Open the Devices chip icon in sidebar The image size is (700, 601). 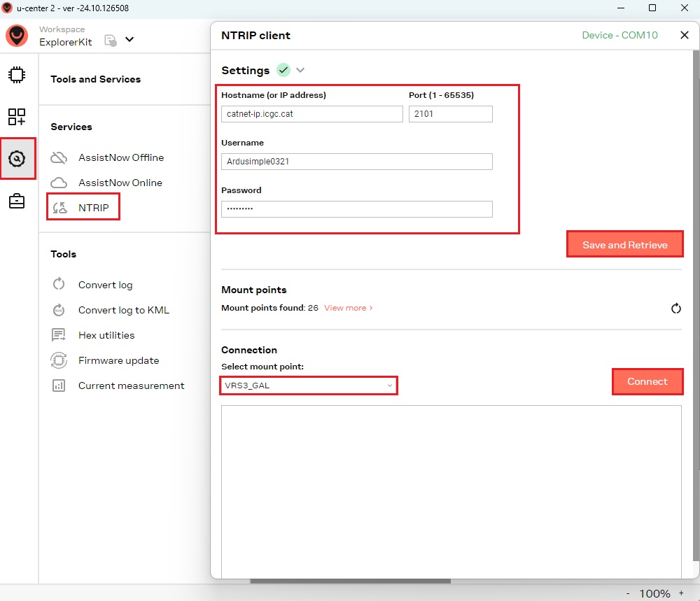pos(17,75)
